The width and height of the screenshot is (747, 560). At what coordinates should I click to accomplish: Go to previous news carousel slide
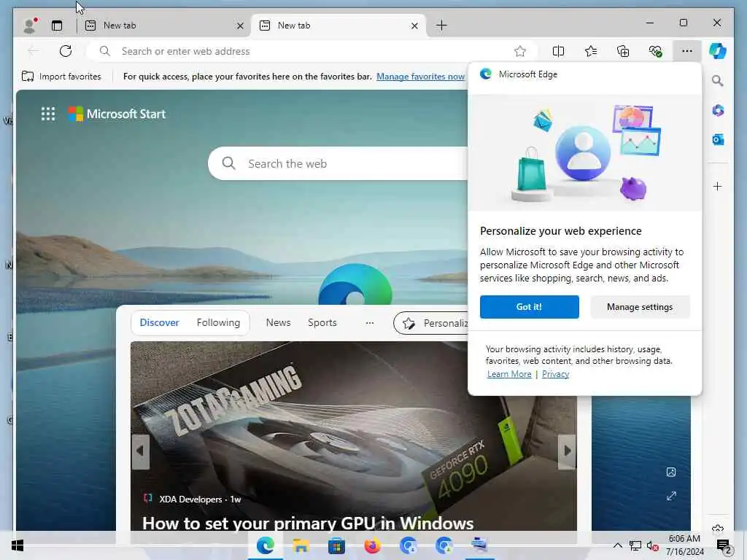pyautogui.click(x=140, y=451)
